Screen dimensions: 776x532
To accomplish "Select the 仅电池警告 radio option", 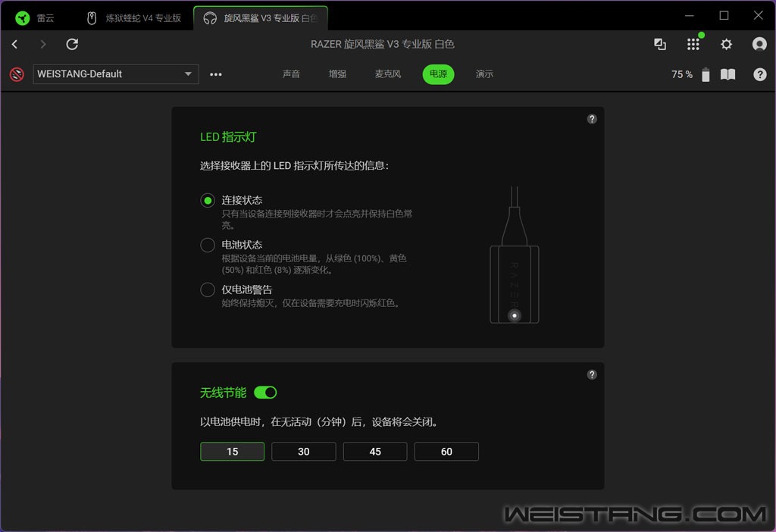I will pyautogui.click(x=208, y=289).
